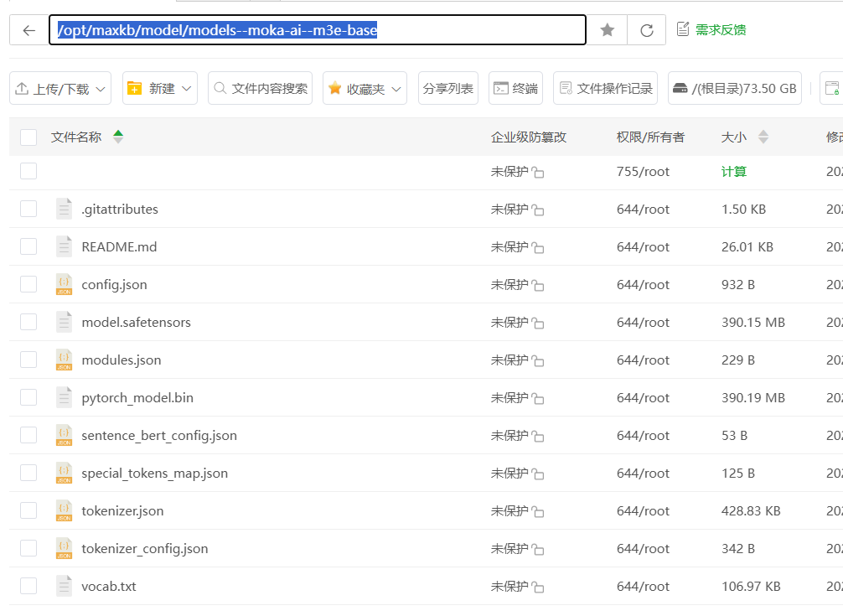Image resolution: width=843 pixels, height=616 pixels.
Task: Sort files by 大小 (size) column
Action: 732,137
